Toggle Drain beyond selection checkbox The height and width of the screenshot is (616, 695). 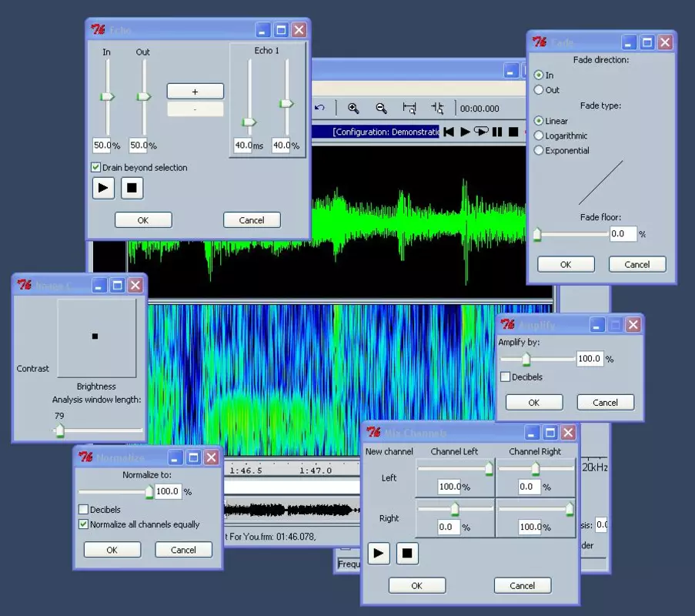click(x=95, y=167)
